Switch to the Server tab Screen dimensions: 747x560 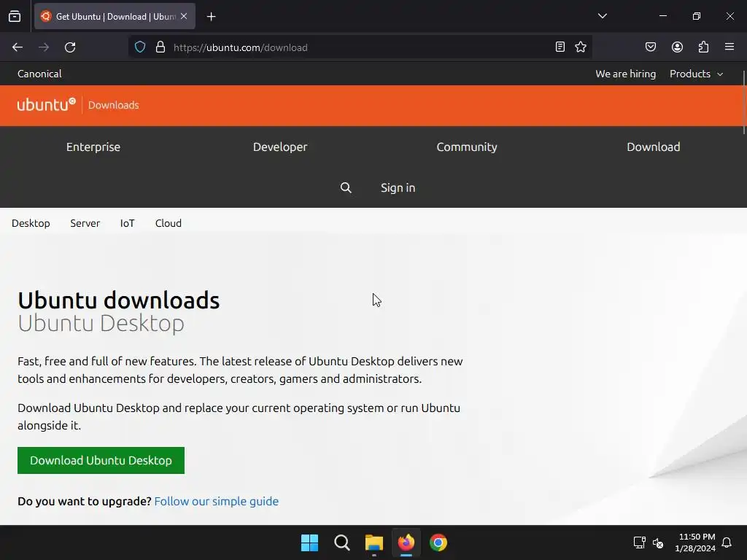point(85,223)
